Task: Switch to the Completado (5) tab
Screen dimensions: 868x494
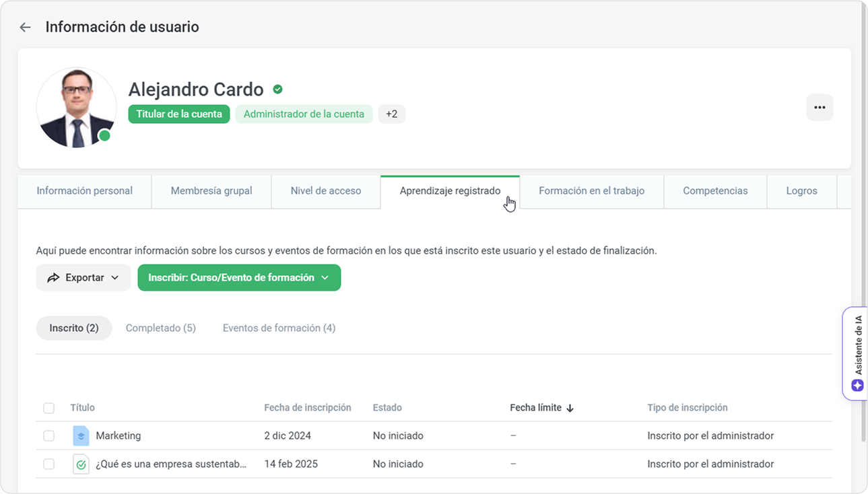Action: coord(160,328)
